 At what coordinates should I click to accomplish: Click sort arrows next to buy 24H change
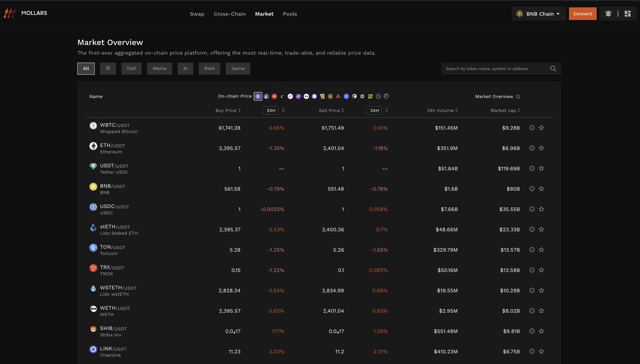(283, 110)
